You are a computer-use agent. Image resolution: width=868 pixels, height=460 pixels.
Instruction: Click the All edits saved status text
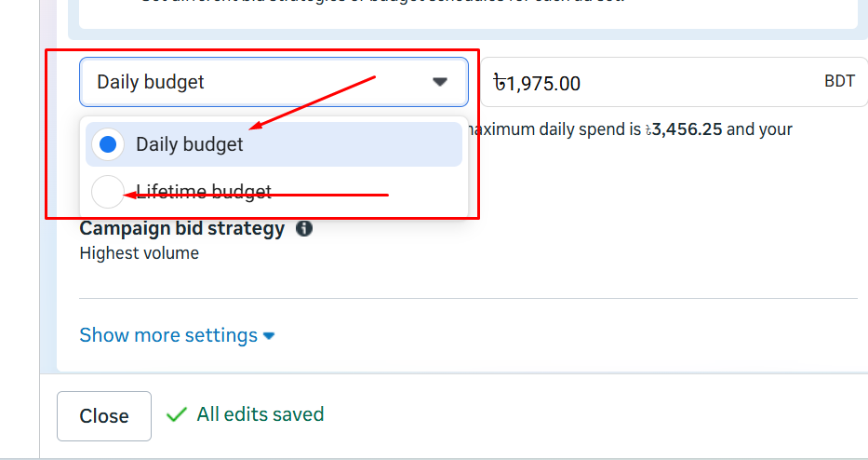[x=260, y=414]
